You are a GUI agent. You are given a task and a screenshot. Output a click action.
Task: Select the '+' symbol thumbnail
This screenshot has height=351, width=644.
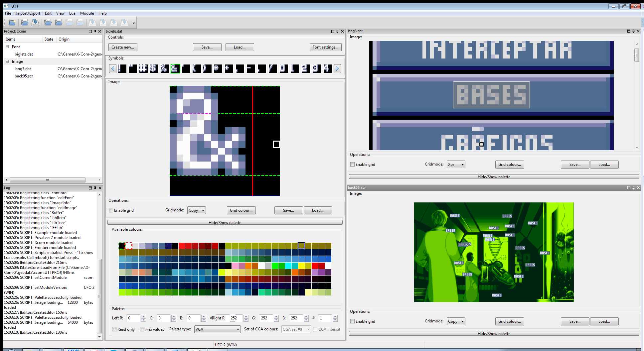[x=229, y=68]
